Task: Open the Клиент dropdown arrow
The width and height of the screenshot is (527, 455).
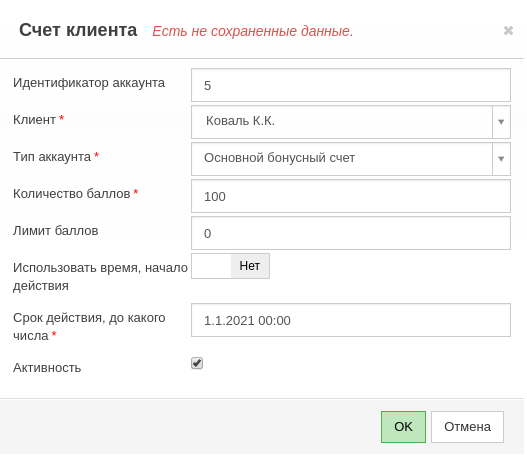Action: pos(501,122)
